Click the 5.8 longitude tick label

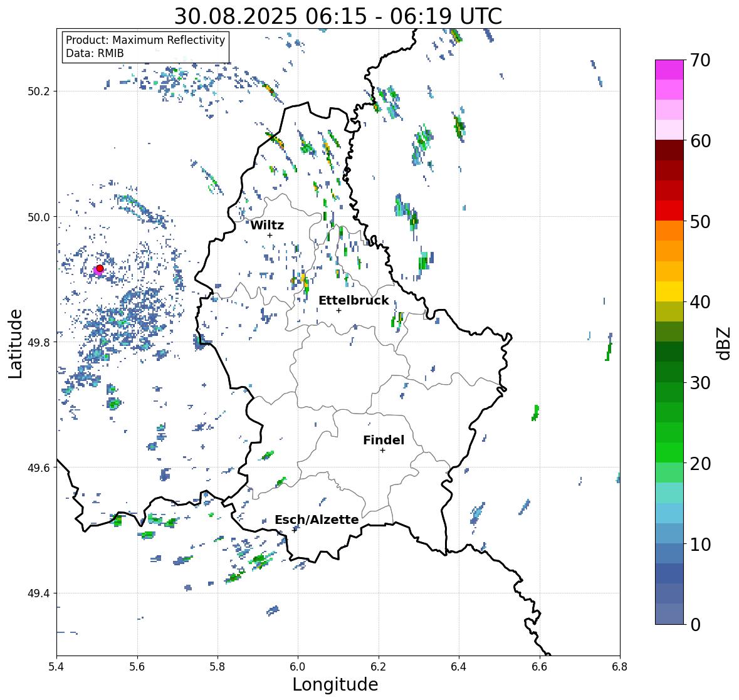coord(218,667)
